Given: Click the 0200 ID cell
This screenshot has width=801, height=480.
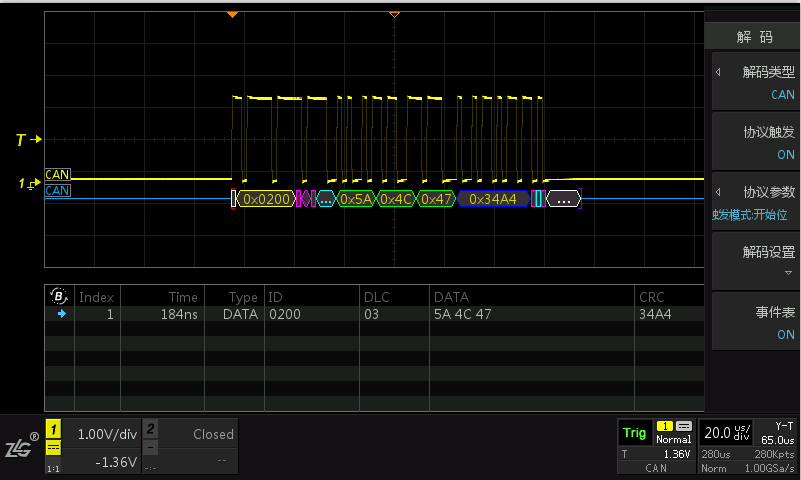Looking at the screenshot, I should coord(285,314).
